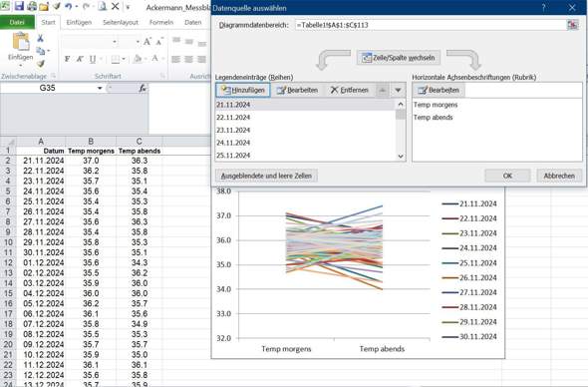588x387 pixels.
Task: Open the font size dropdown
Action: tap(138, 42)
